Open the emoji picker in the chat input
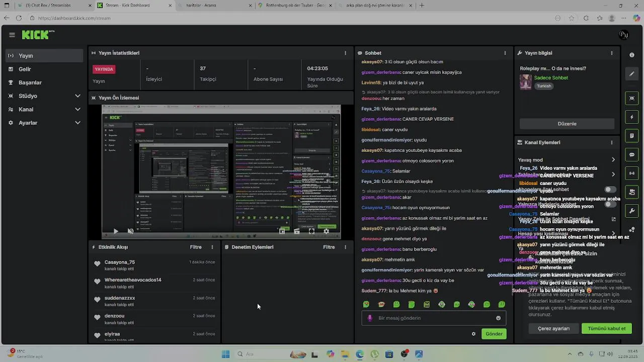 [x=499, y=318]
